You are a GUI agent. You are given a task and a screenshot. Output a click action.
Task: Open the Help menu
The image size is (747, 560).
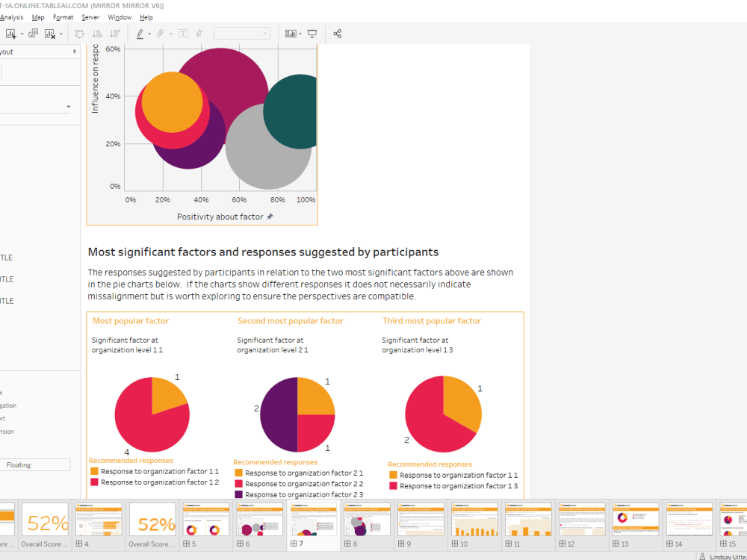click(x=146, y=17)
